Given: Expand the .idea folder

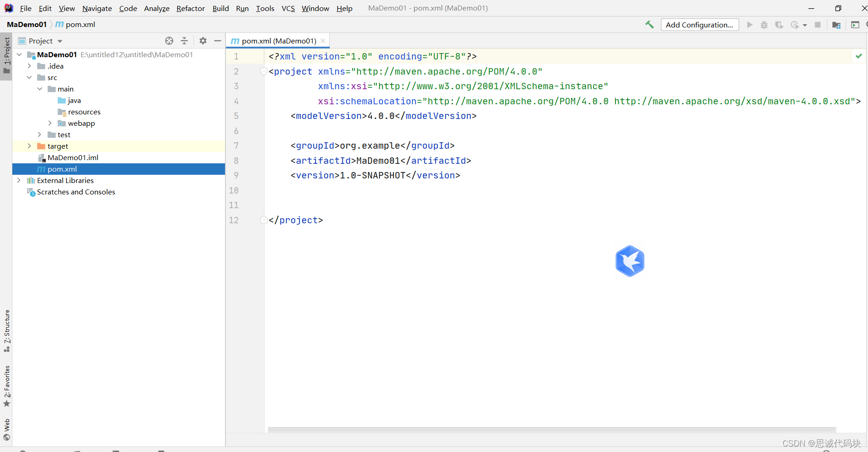Looking at the screenshot, I should (29, 66).
